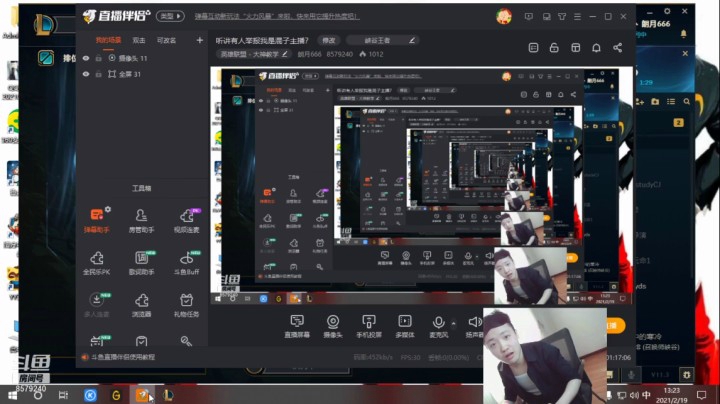Select 摄像头 11 source row
The image size is (720, 404).
click(x=142, y=58)
